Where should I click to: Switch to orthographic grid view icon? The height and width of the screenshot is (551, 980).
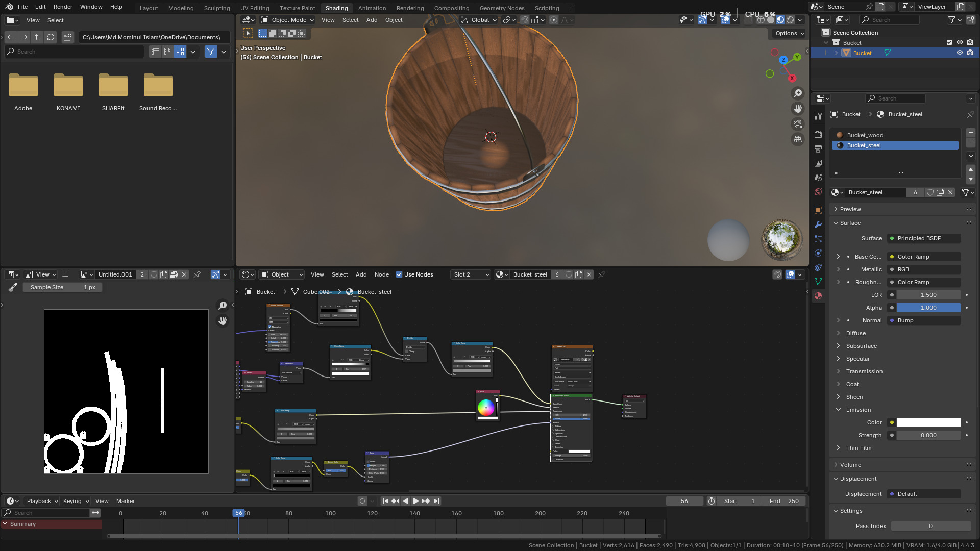click(x=797, y=139)
